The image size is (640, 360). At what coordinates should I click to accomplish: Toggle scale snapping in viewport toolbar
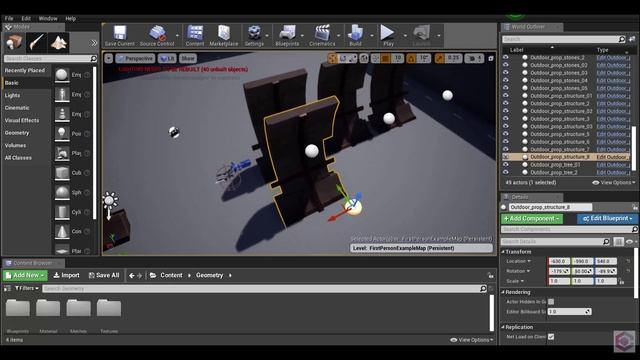point(439,59)
